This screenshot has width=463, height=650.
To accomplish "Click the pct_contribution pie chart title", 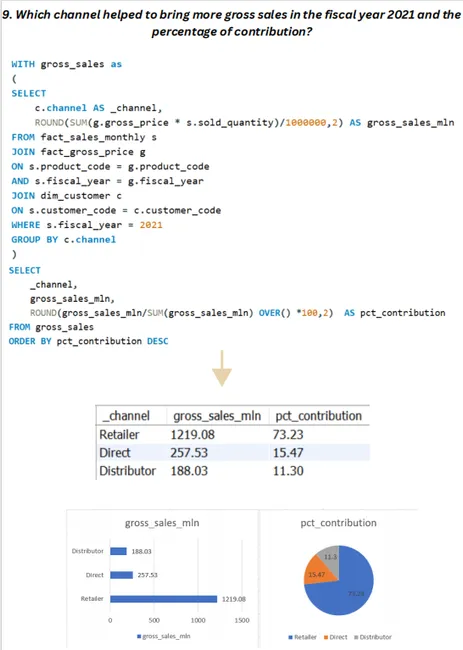I will (x=339, y=523).
